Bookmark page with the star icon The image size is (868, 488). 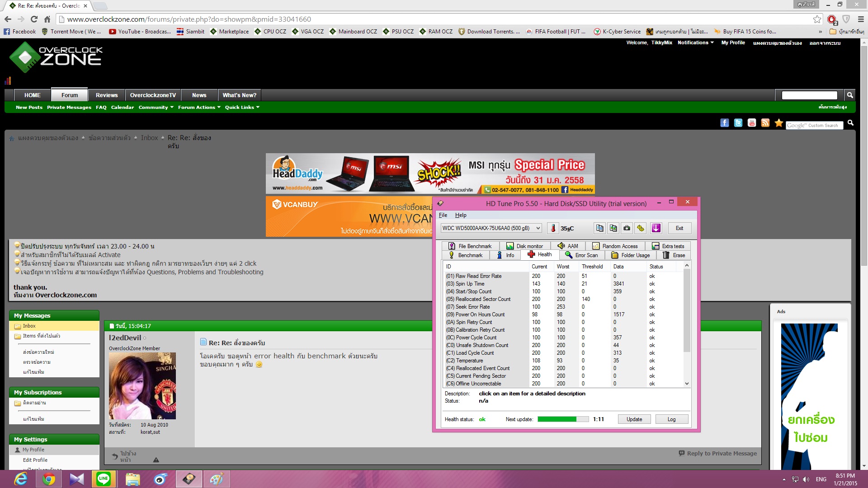(817, 19)
